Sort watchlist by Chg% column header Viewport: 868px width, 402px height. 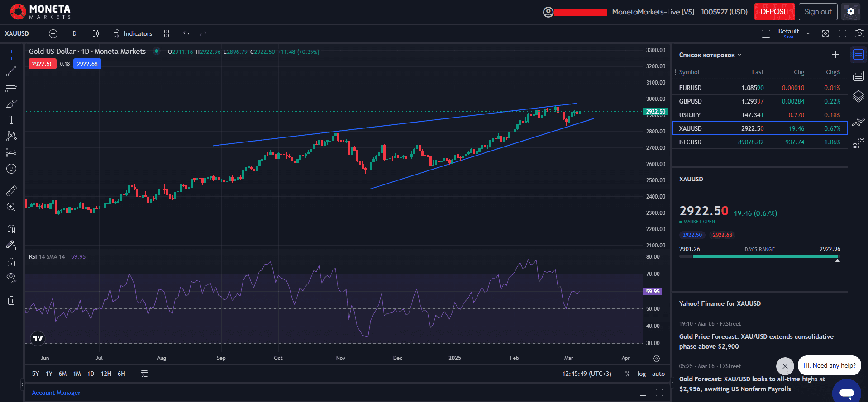click(833, 72)
